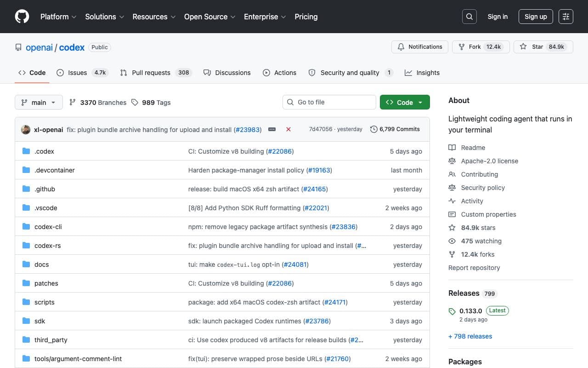Open the Open Source dropdown
588x368 pixels.
tap(210, 17)
